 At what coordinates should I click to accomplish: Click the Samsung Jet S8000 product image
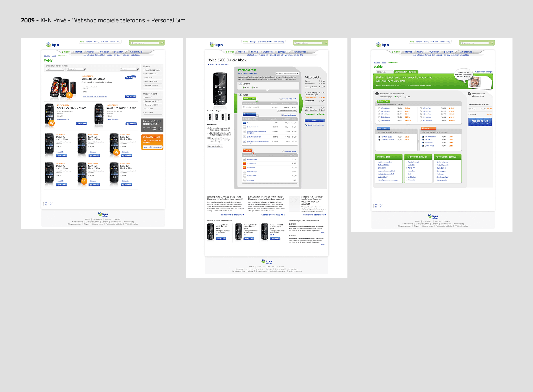63,87
